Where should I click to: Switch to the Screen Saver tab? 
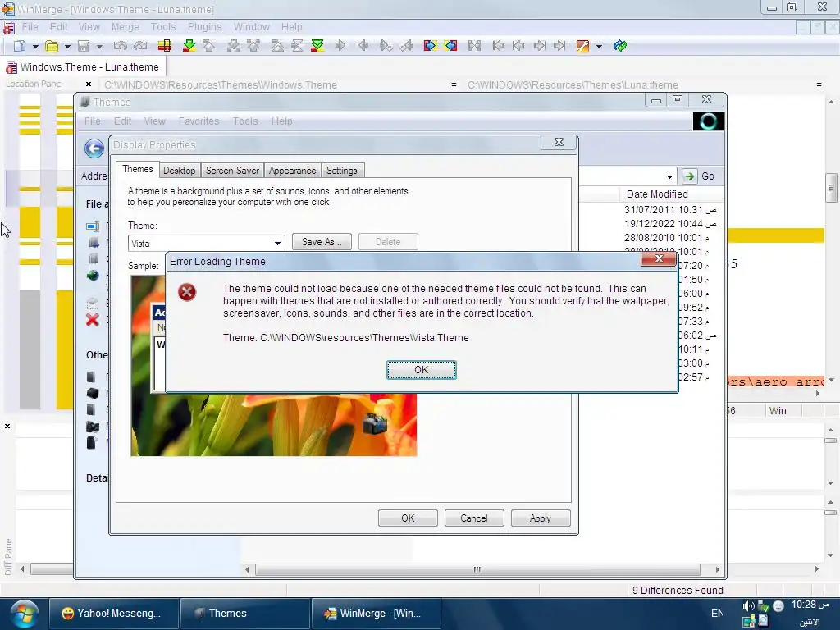point(232,171)
